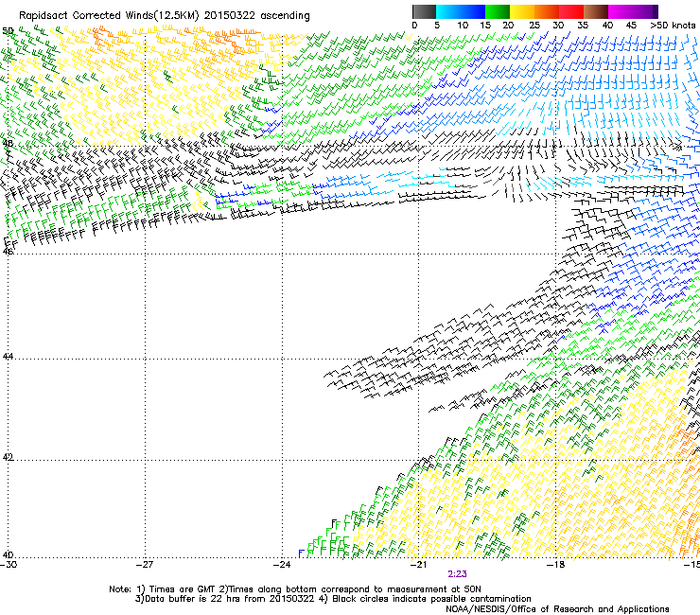This screenshot has width=700, height=615.
Task: Click the green 15-20 knots legend swatch
Action: coord(498,11)
